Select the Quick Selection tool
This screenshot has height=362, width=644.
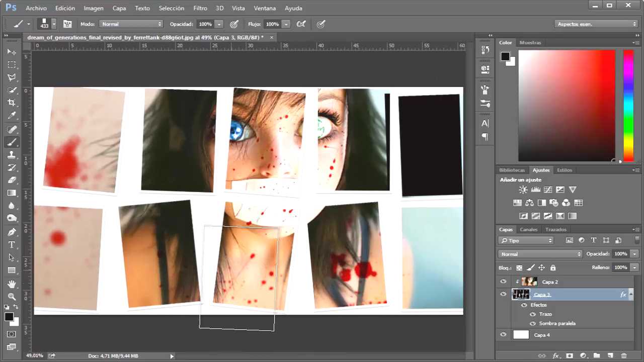point(12,90)
